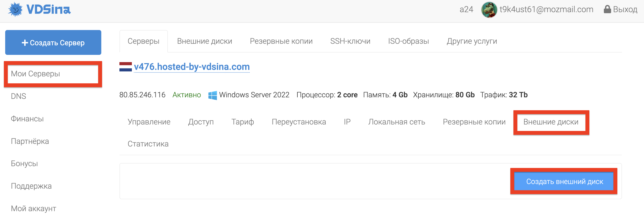644x221 pixels.
Task: Open the SSH-ключи tab
Action: coord(350,41)
